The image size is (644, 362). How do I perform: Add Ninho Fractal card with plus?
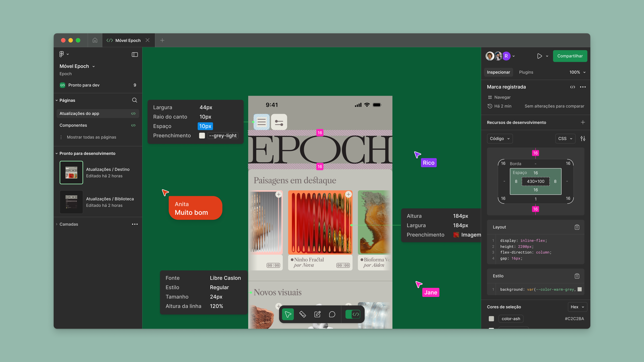pos(348,194)
